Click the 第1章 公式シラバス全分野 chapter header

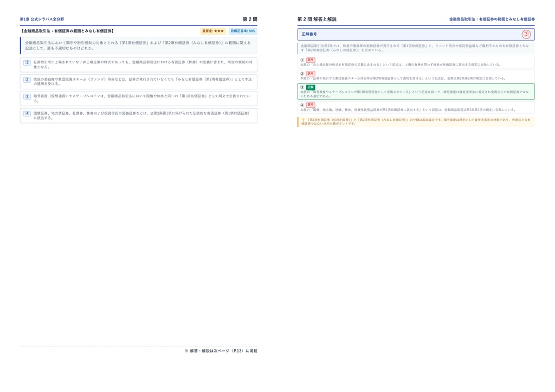[x=42, y=19]
